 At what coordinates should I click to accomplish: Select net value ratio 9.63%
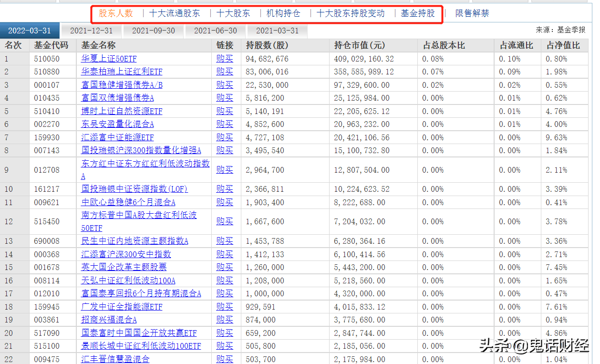tap(557, 137)
